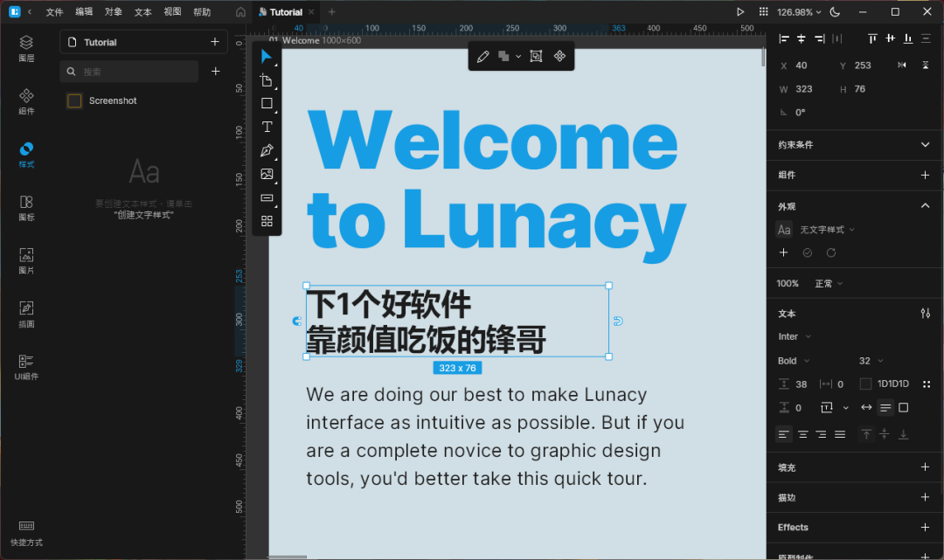Flip selection horizontally

[902, 65]
